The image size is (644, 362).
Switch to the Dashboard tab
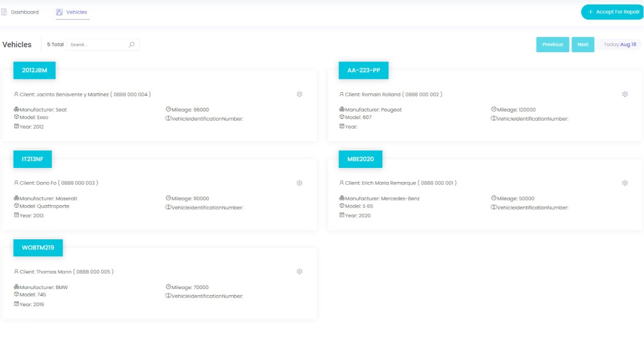(x=20, y=12)
